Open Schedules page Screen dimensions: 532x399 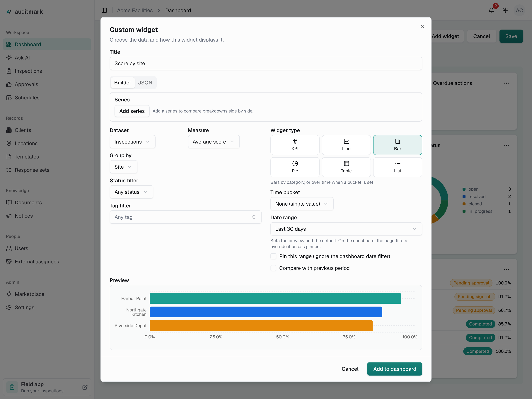tap(47, 98)
